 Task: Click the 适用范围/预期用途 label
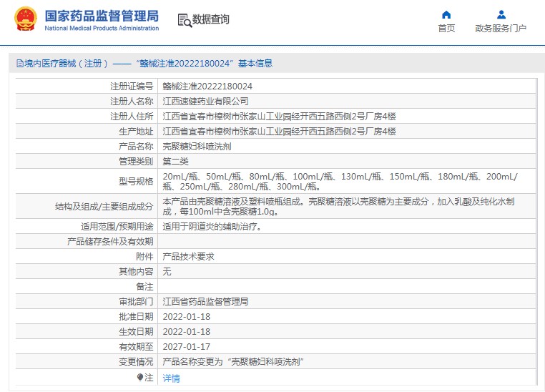coord(117,227)
